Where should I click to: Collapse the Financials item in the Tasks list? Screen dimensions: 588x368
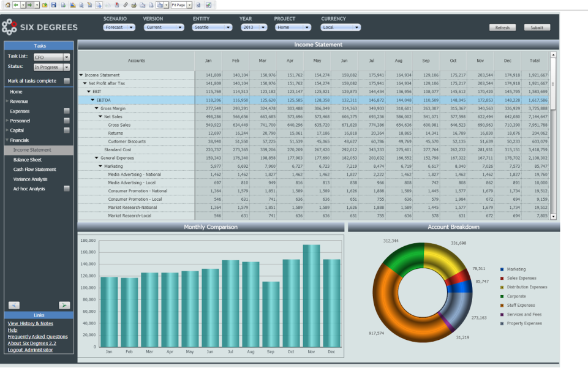[x=7, y=140]
